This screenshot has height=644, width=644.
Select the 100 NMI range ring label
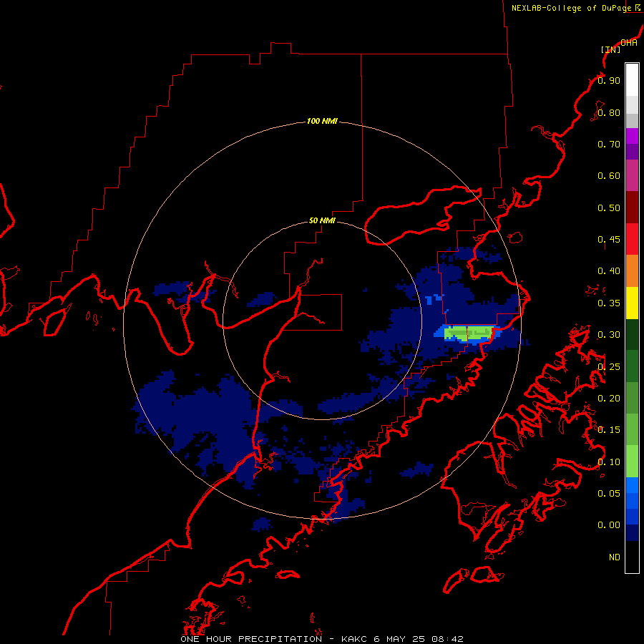[x=322, y=121]
